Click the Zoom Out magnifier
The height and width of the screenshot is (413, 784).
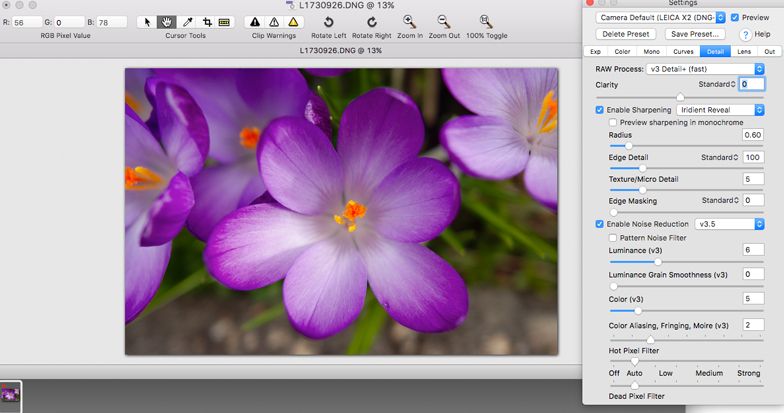point(444,21)
